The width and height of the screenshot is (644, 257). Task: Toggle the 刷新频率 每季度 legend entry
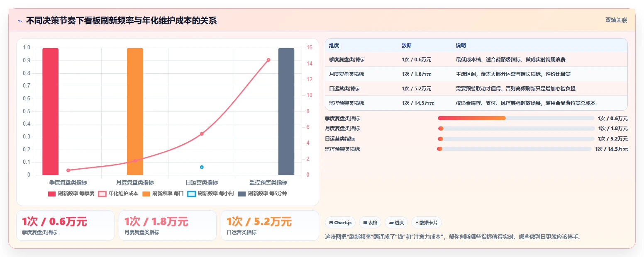[x=71, y=194]
